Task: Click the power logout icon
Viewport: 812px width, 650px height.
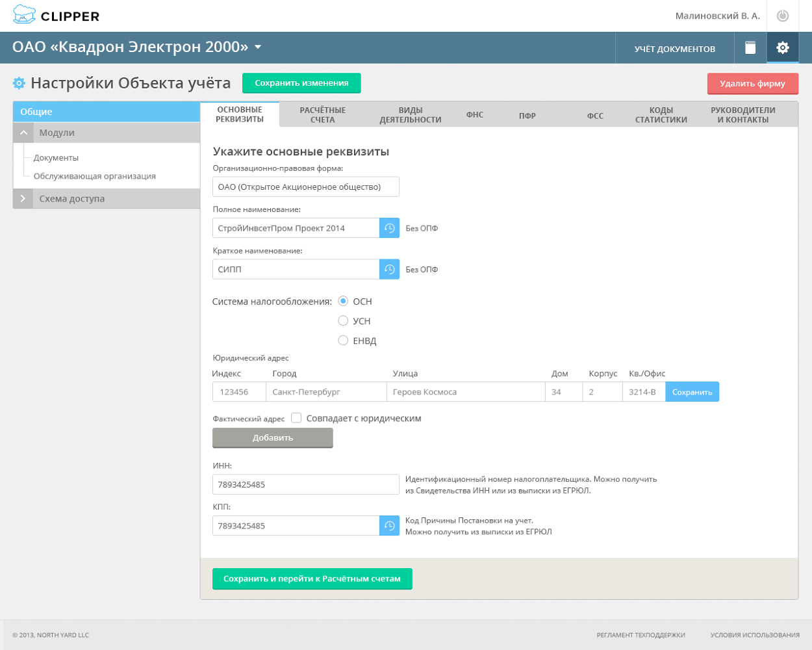Action: coord(783,16)
